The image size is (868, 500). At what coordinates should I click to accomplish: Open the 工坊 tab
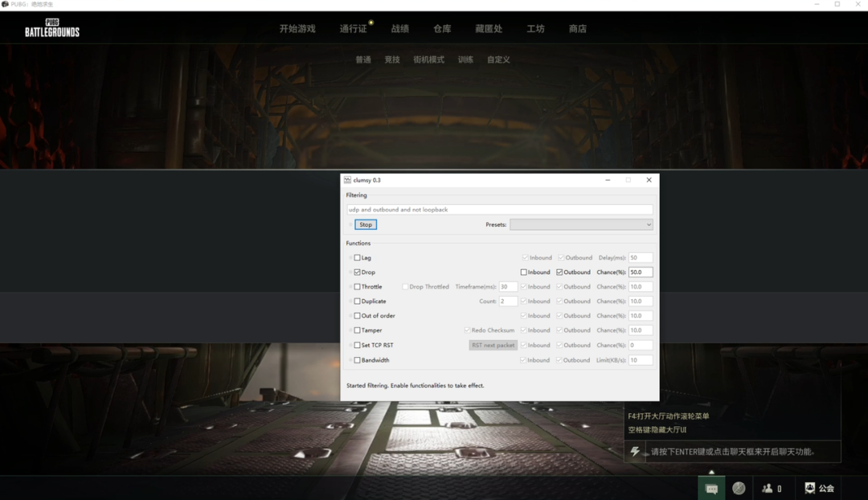pyautogui.click(x=535, y=28)
